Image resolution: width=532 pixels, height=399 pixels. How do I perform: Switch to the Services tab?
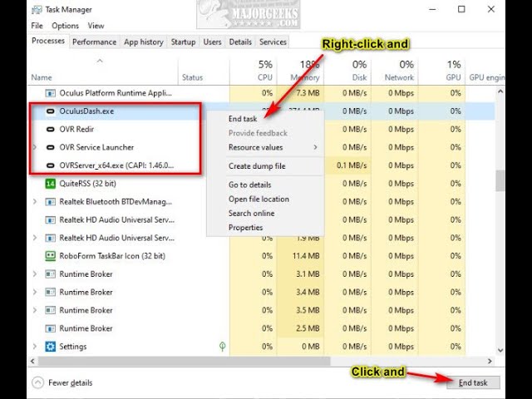[273, 42]
